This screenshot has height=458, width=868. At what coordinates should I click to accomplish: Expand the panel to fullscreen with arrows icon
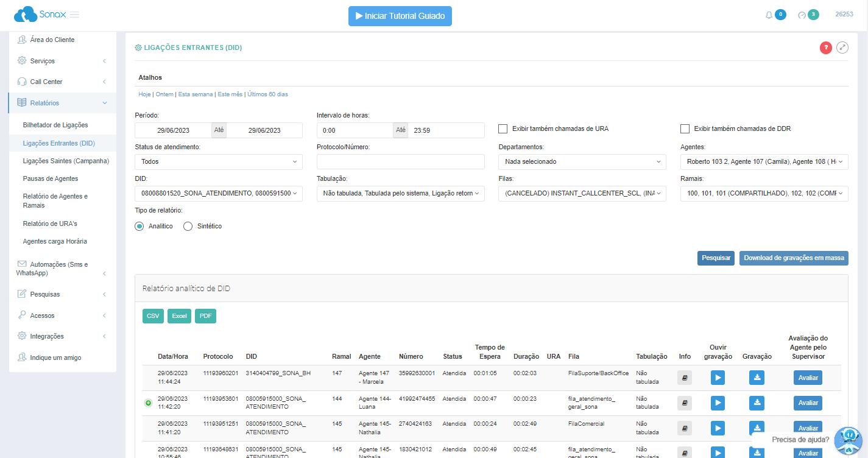[842, 48]
